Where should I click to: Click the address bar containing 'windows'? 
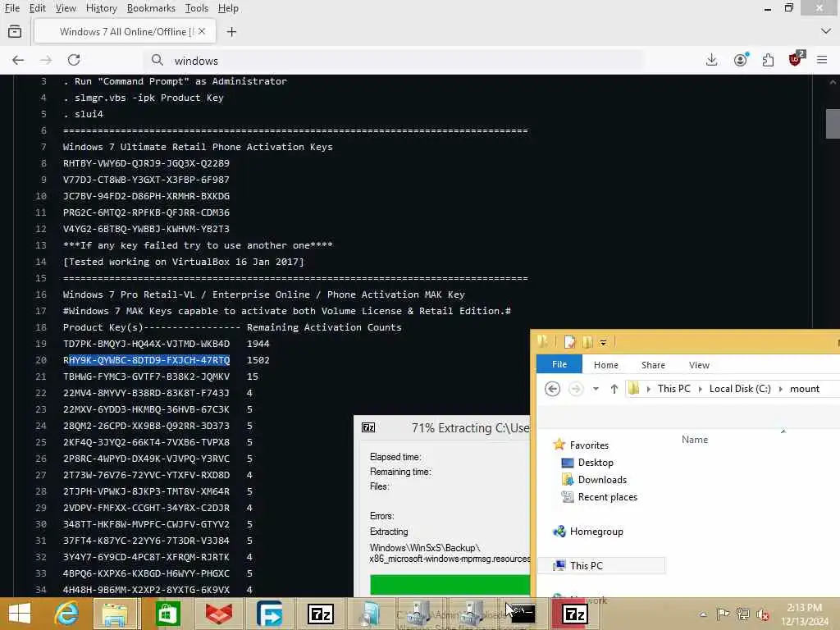(394, 61)
